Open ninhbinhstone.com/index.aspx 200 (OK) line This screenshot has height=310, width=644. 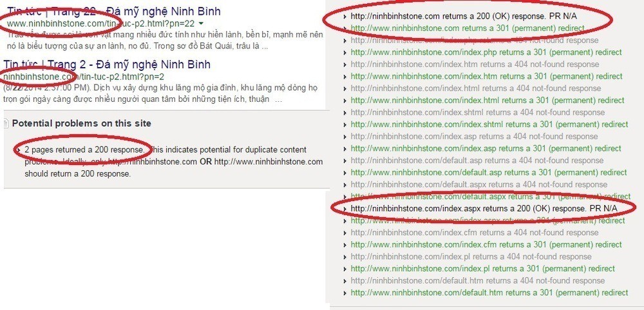click(x=484, y=209)
